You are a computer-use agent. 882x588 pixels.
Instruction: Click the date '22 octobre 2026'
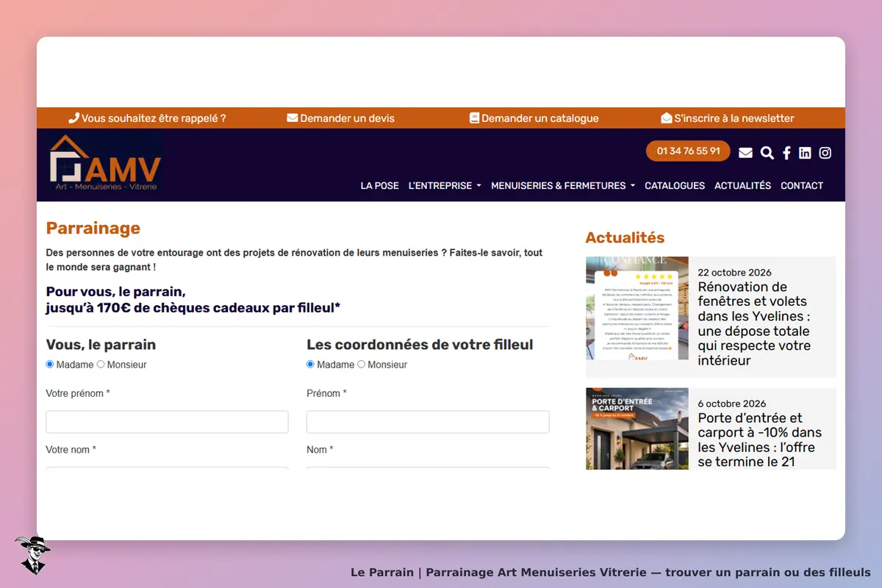735,273
